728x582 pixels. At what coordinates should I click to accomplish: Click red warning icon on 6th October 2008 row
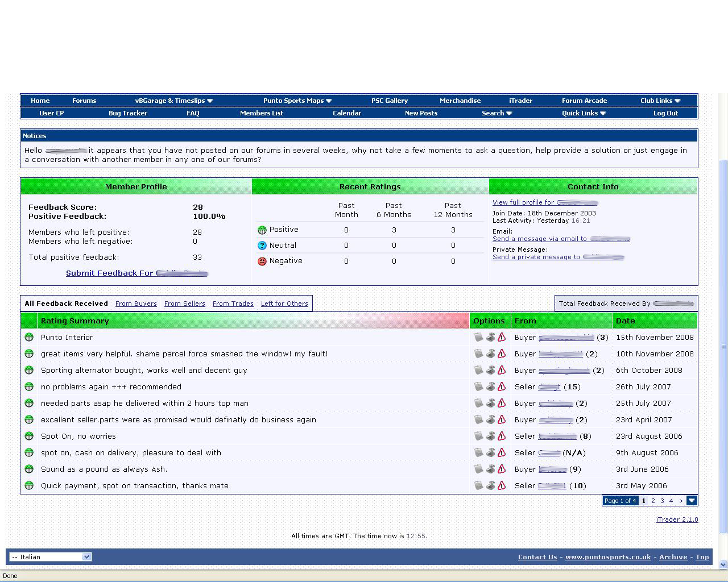(502, 370)
